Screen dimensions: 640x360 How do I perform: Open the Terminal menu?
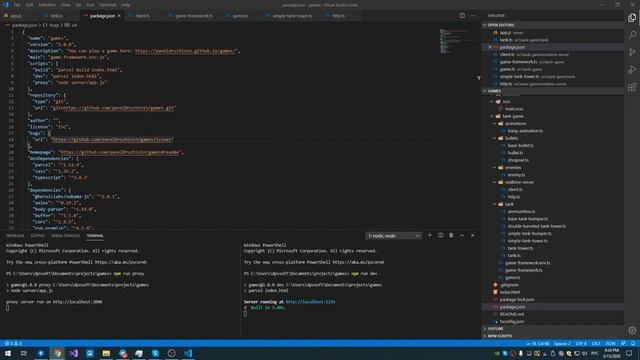(x=107, y=5)
